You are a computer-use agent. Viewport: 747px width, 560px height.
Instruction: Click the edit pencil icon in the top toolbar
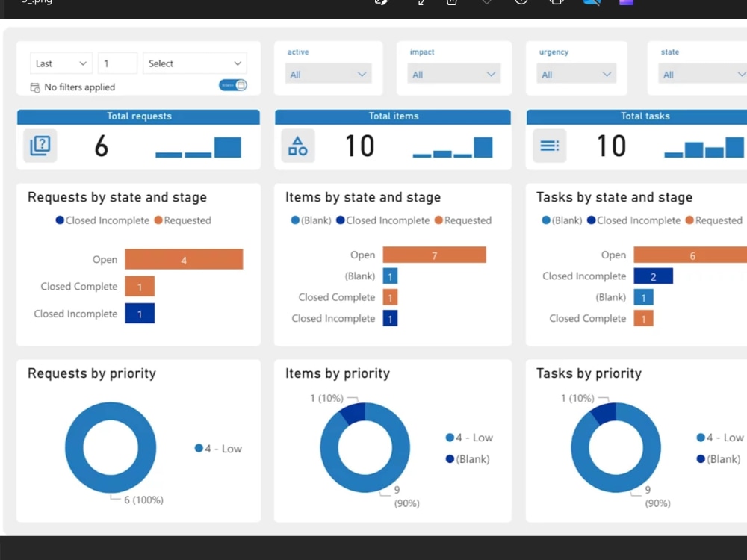381,4
